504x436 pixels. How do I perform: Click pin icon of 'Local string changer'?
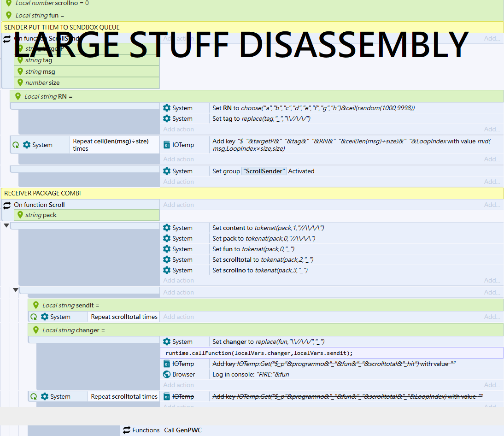[36, 330]
